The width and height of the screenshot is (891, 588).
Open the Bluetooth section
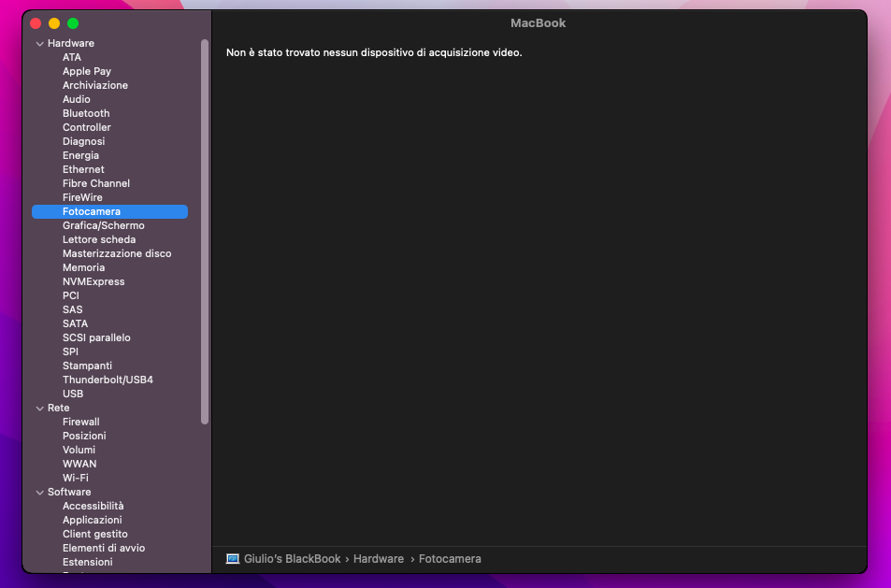pyautogui.click(x=86, y=114)
